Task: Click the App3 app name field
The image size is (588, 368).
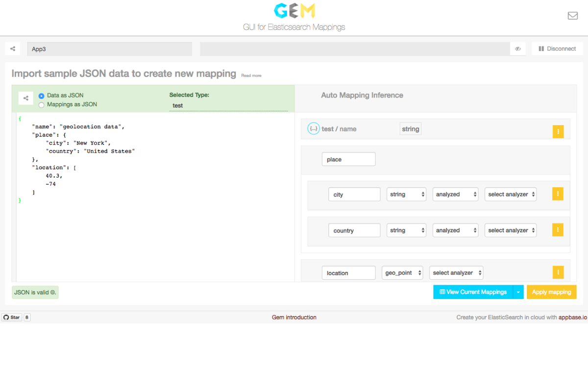Action: 109,49
